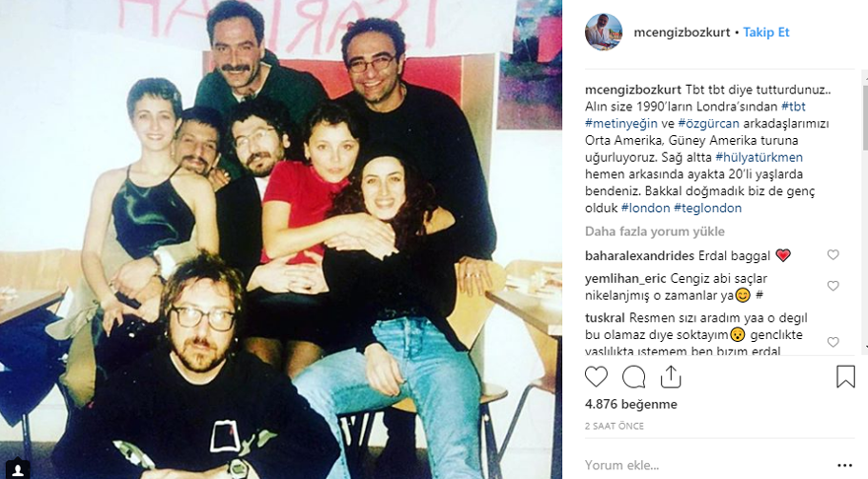Load more comments with Daha fazla yorum yükle

tap(654, 232)
